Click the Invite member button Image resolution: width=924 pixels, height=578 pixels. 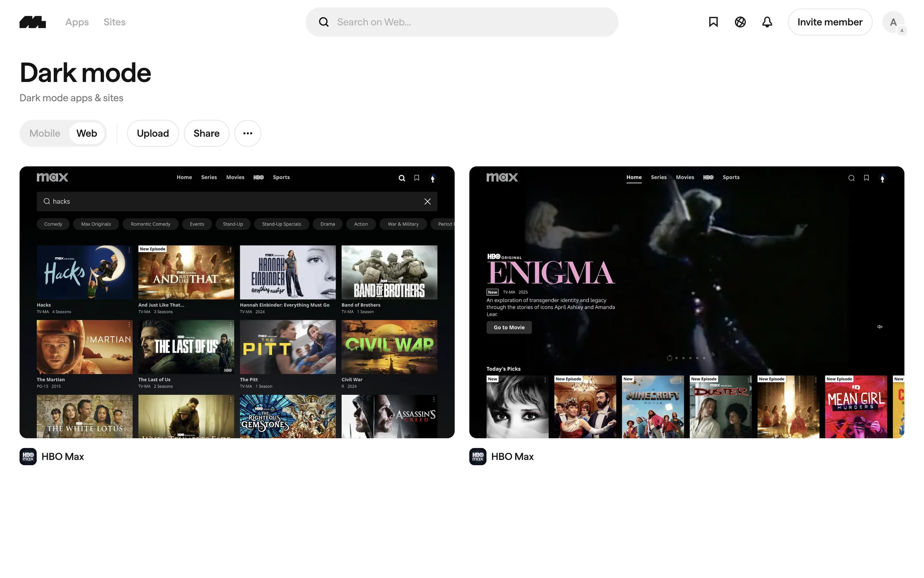point(830,22)
